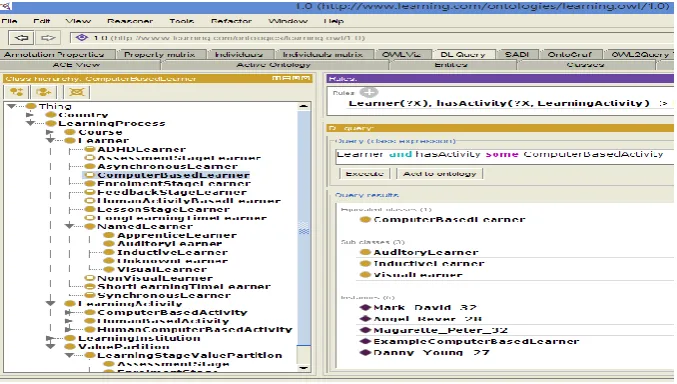Viewport: 677px width, 384px height.
Task: Open the Tools menu
Action: 182,21
